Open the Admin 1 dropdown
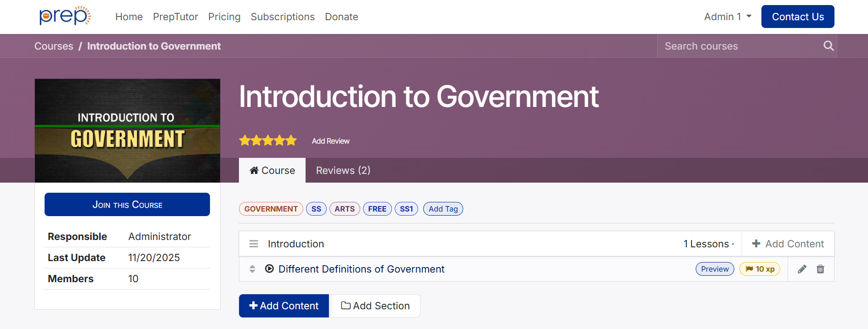 (727, 17)
